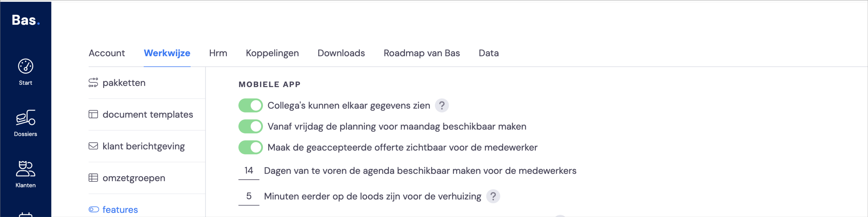Click the document templates layout icon

[x=93, y=114]
